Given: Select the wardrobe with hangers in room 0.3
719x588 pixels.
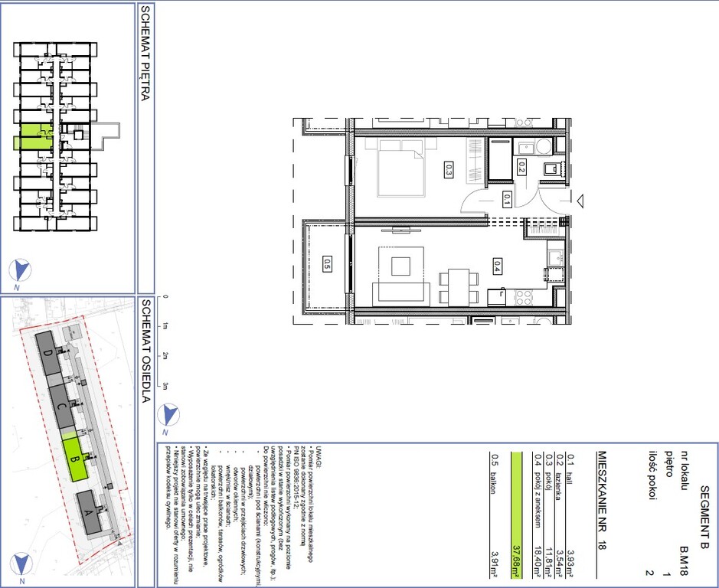Looking at the screenshot, I should 476,159.
